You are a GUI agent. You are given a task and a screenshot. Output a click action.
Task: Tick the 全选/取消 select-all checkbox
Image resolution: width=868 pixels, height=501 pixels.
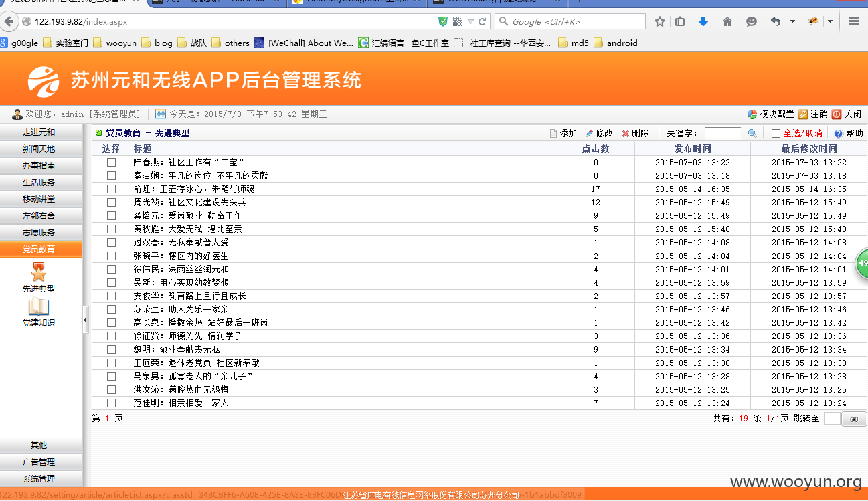coord(776,134)
